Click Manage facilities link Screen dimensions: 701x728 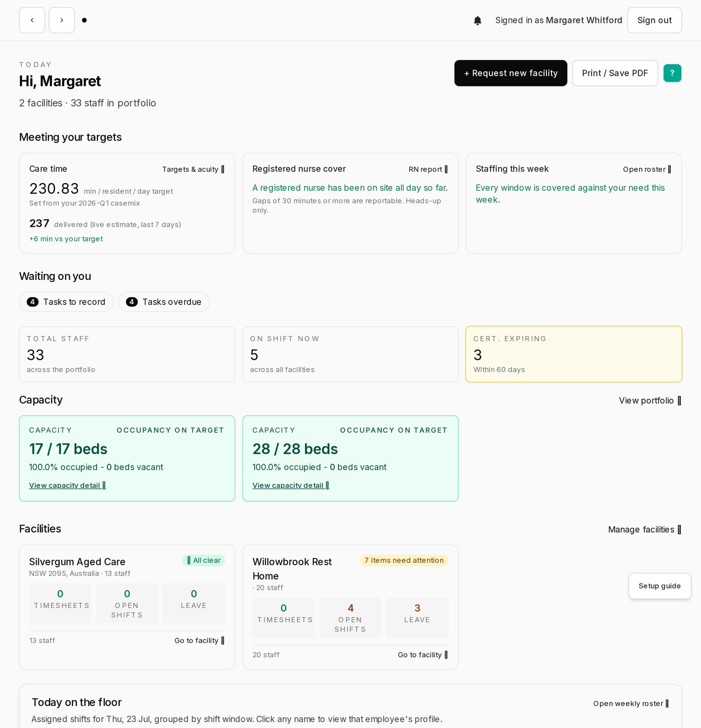pos(644,529)
